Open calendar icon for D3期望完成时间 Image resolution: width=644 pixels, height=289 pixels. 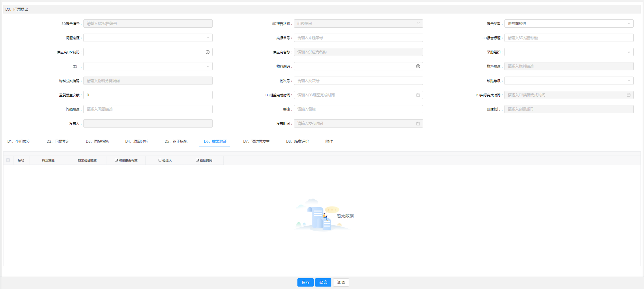click(418, 95)
